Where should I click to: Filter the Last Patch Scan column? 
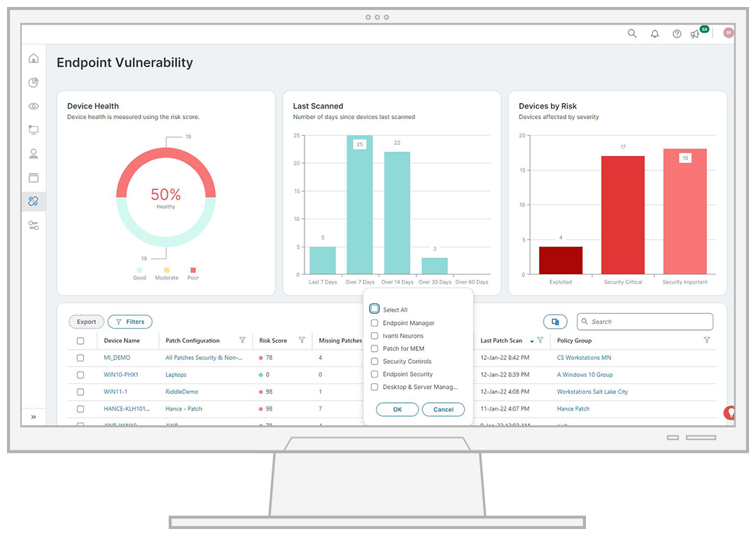point(540,340)
